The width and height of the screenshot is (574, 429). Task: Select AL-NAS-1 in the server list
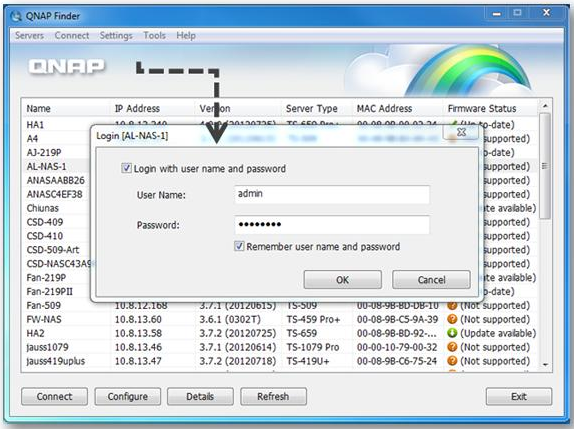(46, 167)
